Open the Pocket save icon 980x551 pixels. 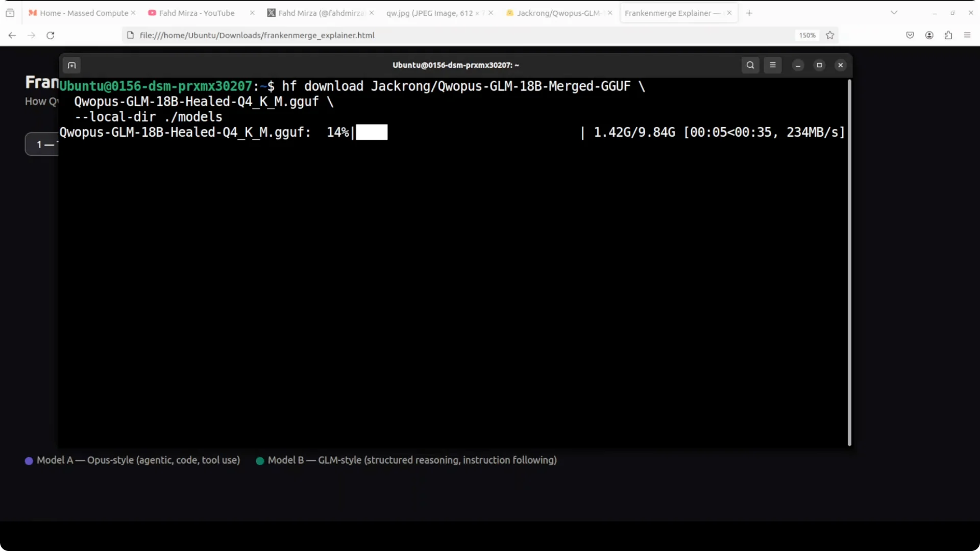(910, 35)
